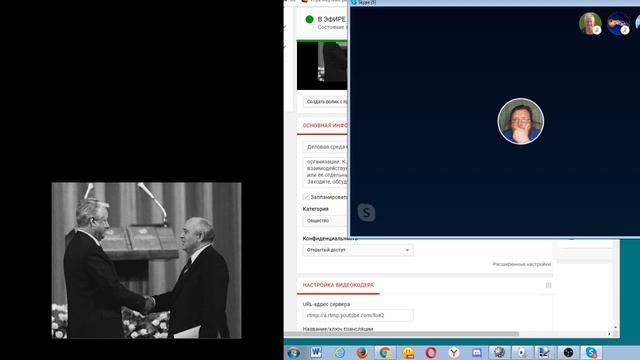
Task: Select the dark-blue participant avatar in Skype
Action: coord(618,23)
